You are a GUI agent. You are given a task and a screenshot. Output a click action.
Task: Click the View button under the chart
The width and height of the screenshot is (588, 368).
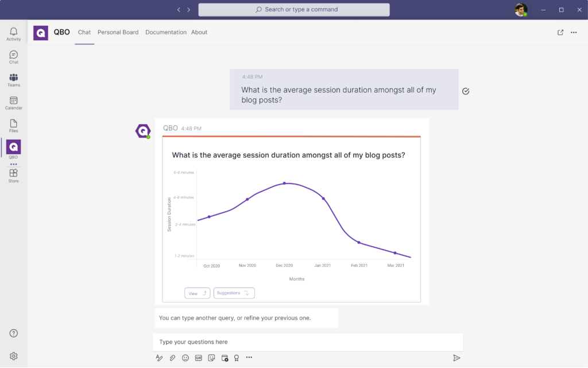(197, 293)
